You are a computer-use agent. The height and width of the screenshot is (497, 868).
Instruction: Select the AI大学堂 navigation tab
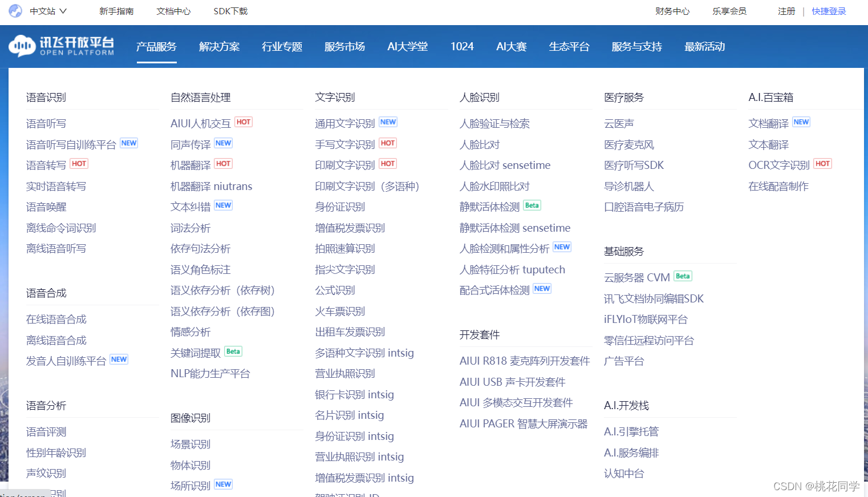[407, 47]
